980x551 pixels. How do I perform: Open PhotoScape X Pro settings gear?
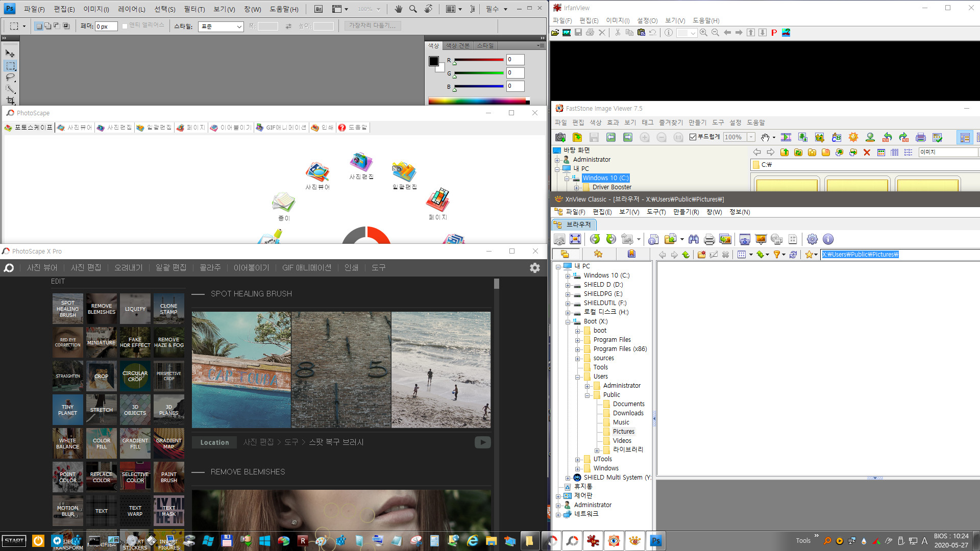pos(535,268)
